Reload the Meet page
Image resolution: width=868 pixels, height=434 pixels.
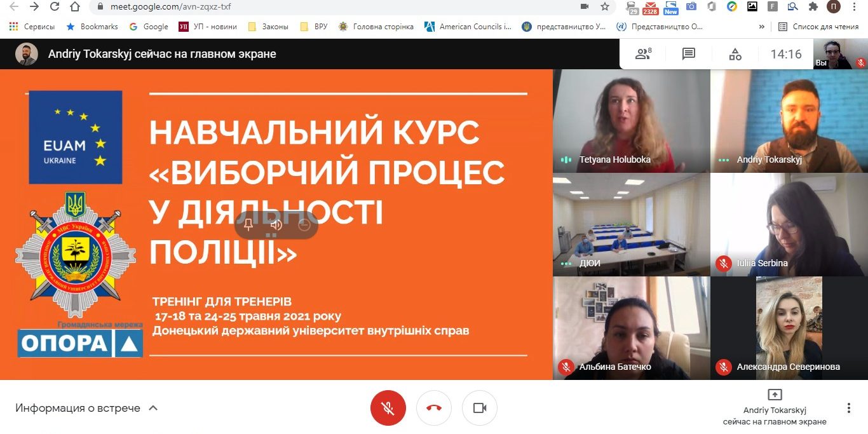click(x=55, y=7)
